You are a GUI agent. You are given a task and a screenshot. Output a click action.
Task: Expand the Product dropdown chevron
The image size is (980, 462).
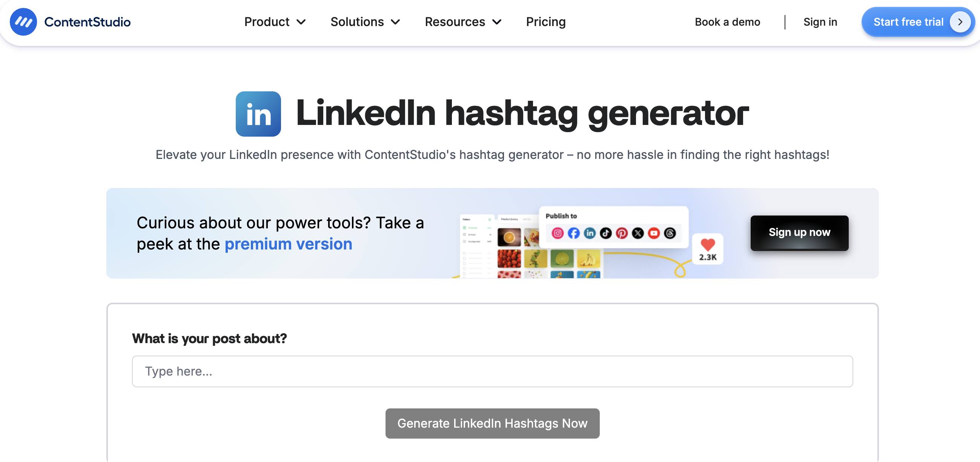pos(301,22)
